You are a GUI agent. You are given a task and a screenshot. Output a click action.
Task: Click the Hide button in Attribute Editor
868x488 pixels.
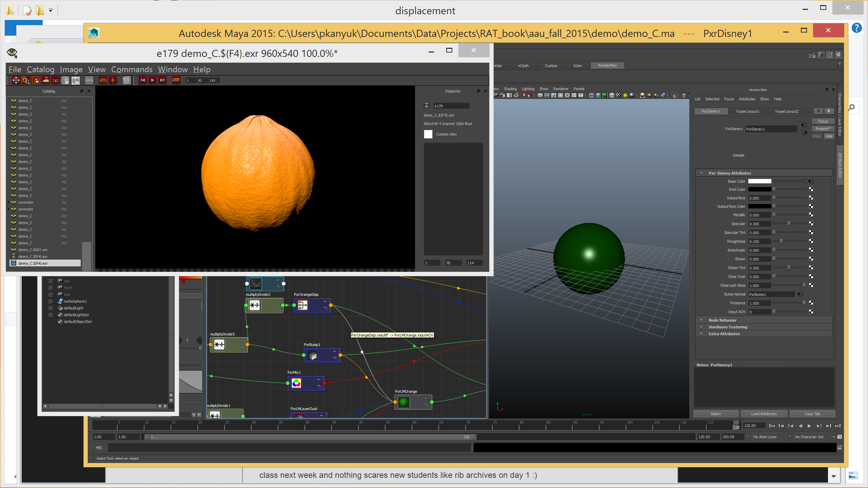click(x=829, y=136)
